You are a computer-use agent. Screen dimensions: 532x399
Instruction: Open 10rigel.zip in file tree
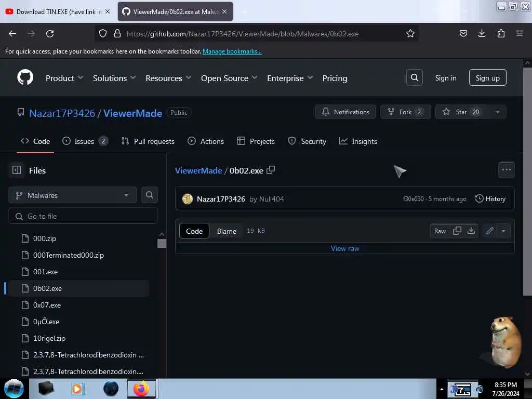[x=49, y=338]
